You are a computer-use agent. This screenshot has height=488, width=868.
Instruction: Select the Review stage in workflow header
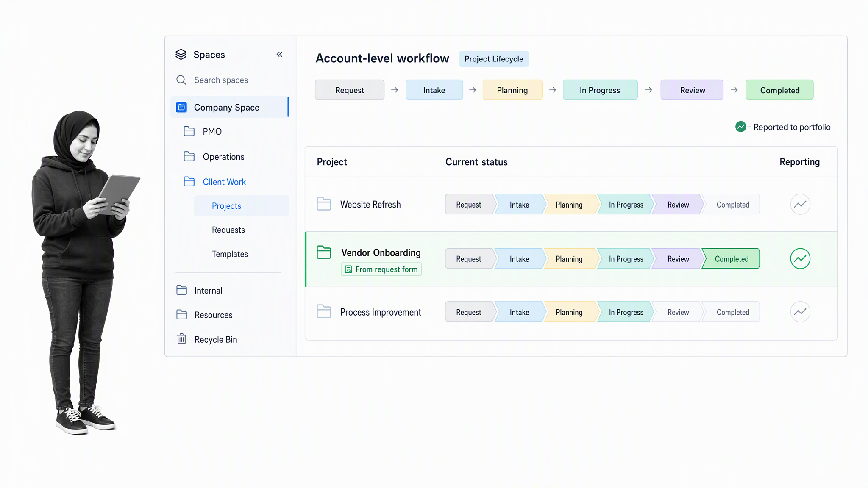[x=692, y=90]
